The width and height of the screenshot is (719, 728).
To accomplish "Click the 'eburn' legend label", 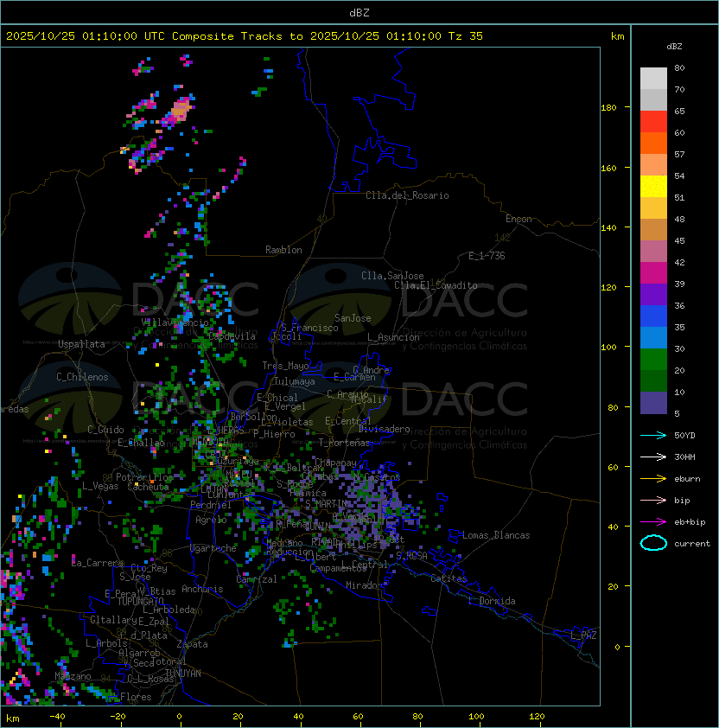I will 687,479.
